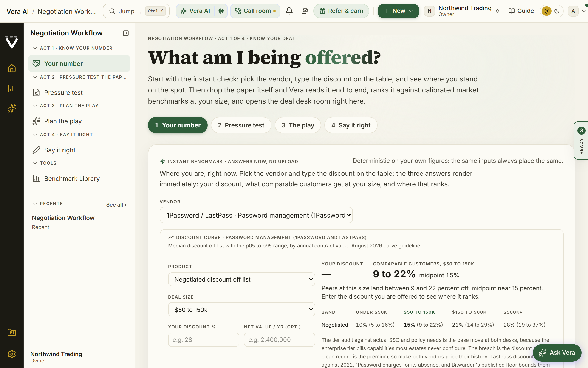Open the user avatar A menu
The image size is (588, 368).
click(573, 11)
